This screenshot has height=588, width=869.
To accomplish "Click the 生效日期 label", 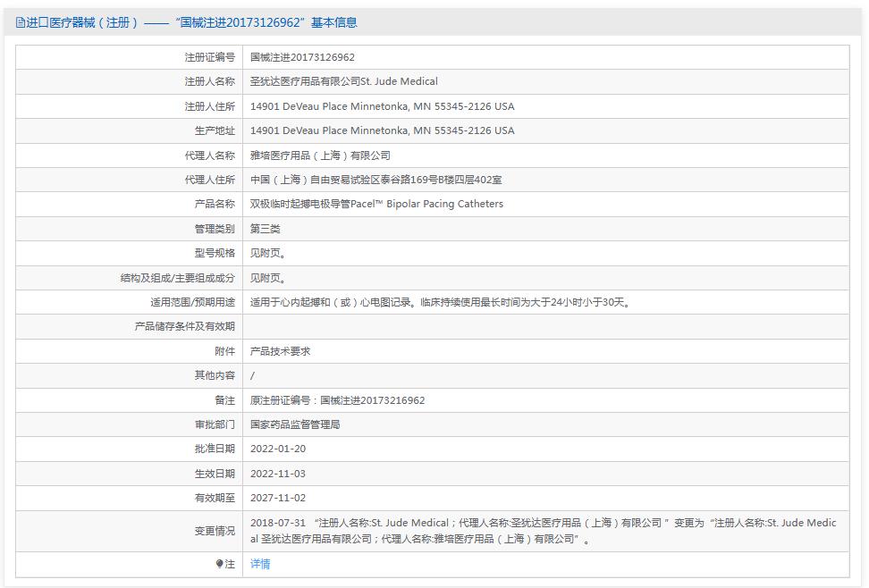I will [x=215, y=474].
